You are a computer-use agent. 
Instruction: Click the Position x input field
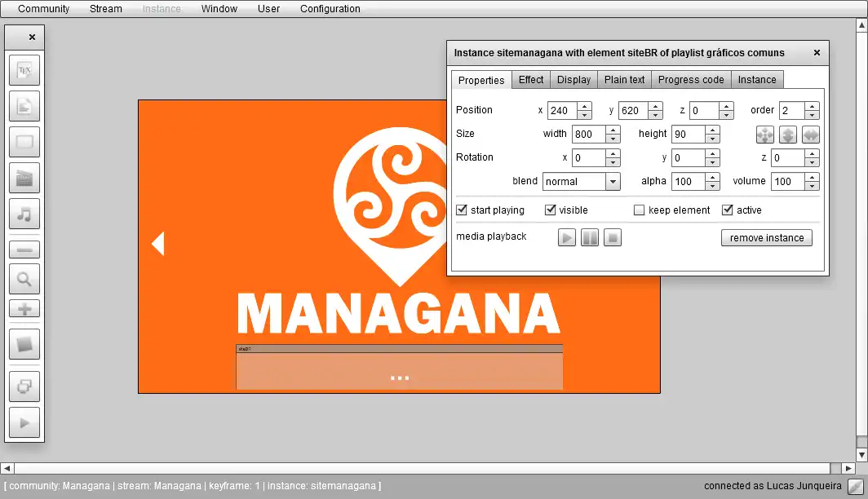pyautogui.click(x=562, y=111)
